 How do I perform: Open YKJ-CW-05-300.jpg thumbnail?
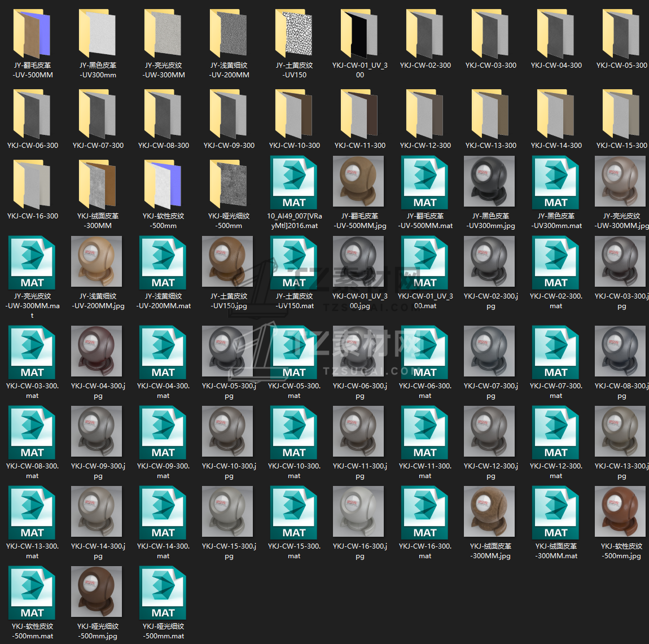tap(227, 352)
